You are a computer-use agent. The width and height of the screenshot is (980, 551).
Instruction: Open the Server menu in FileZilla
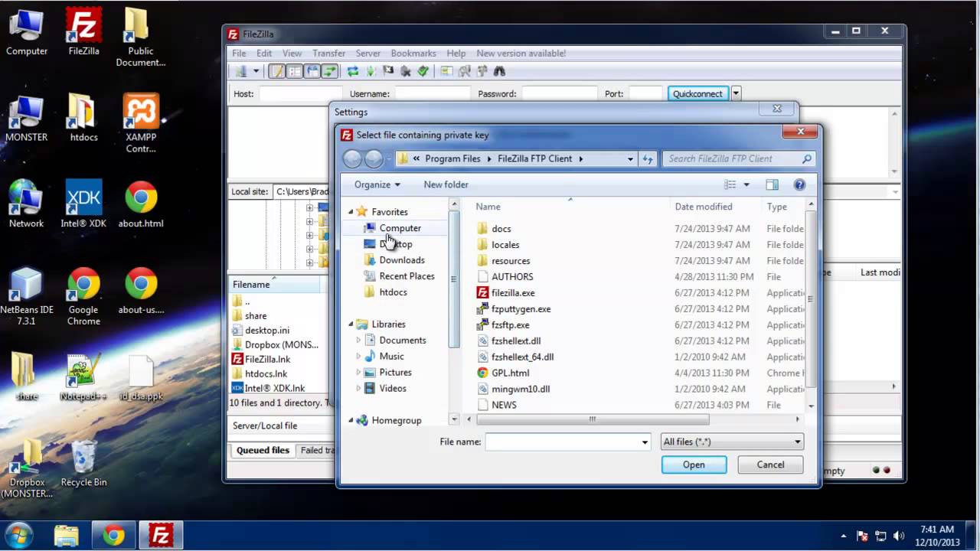click(368, 54)
